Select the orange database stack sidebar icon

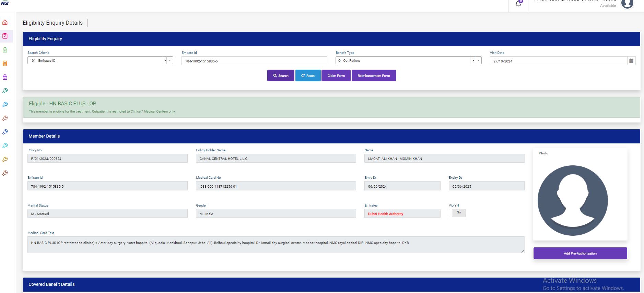(5, 63)
